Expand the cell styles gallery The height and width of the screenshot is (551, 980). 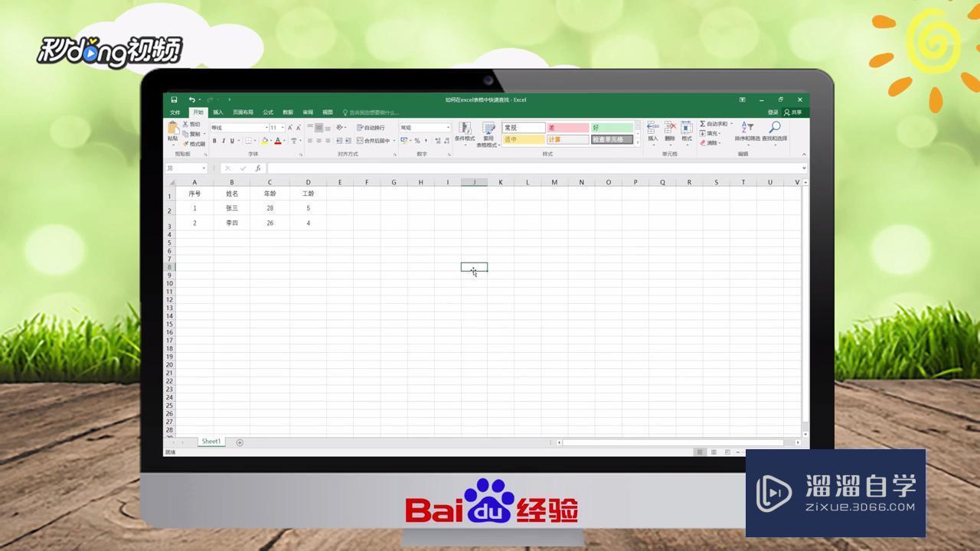(x=638, y=143)
